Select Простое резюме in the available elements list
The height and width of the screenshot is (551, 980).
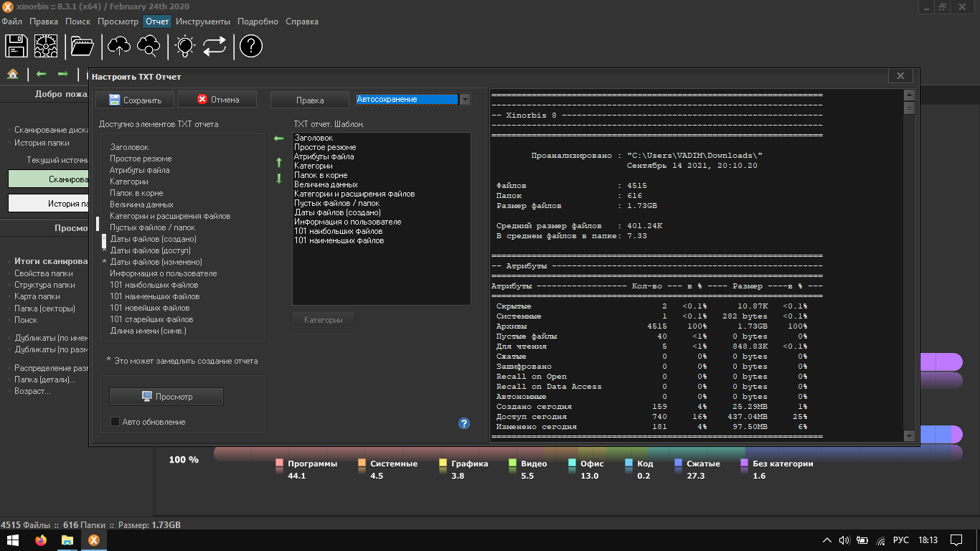coord(141,159)
